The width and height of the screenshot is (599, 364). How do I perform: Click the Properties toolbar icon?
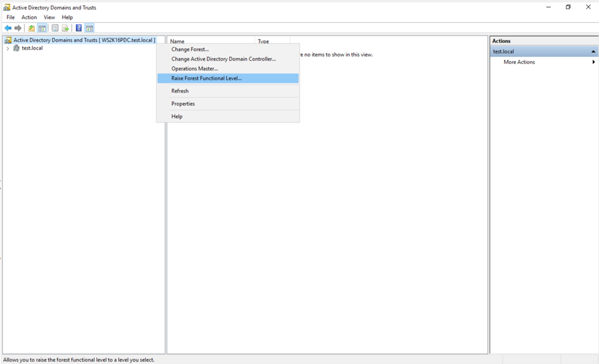pos(55,28)
